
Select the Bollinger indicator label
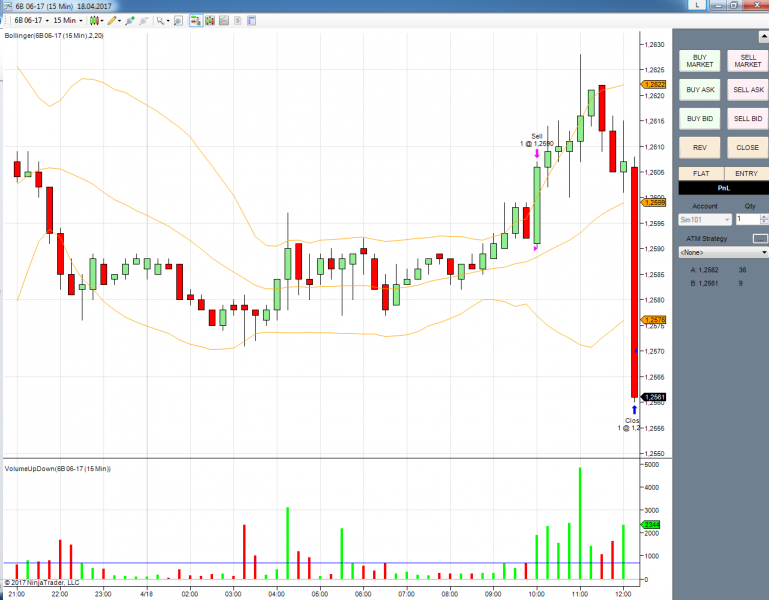click(x=53, y=36)
